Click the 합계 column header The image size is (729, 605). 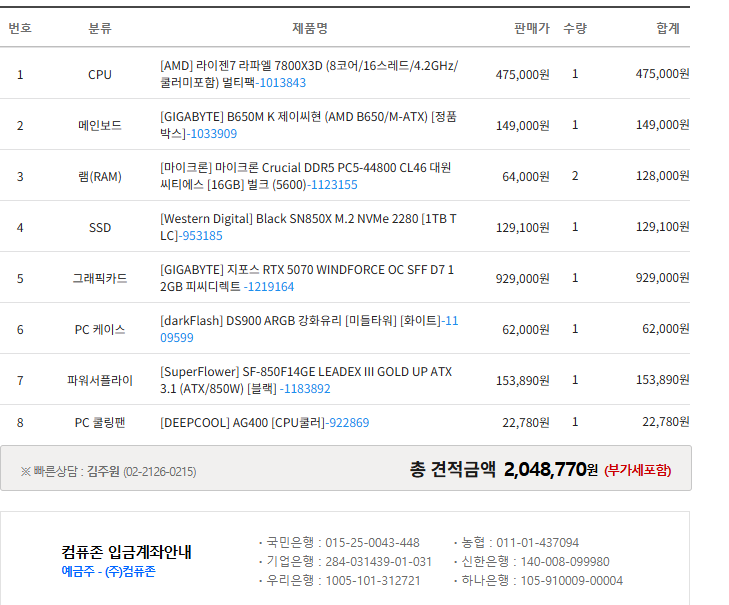pyautogui.click(x=668, y=28)
